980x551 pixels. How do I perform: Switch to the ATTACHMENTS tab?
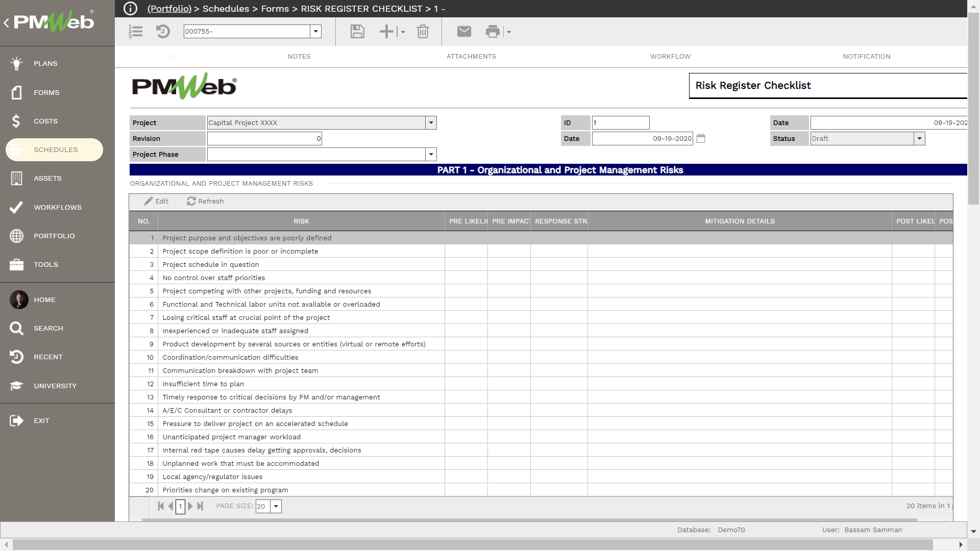point(471,56)
